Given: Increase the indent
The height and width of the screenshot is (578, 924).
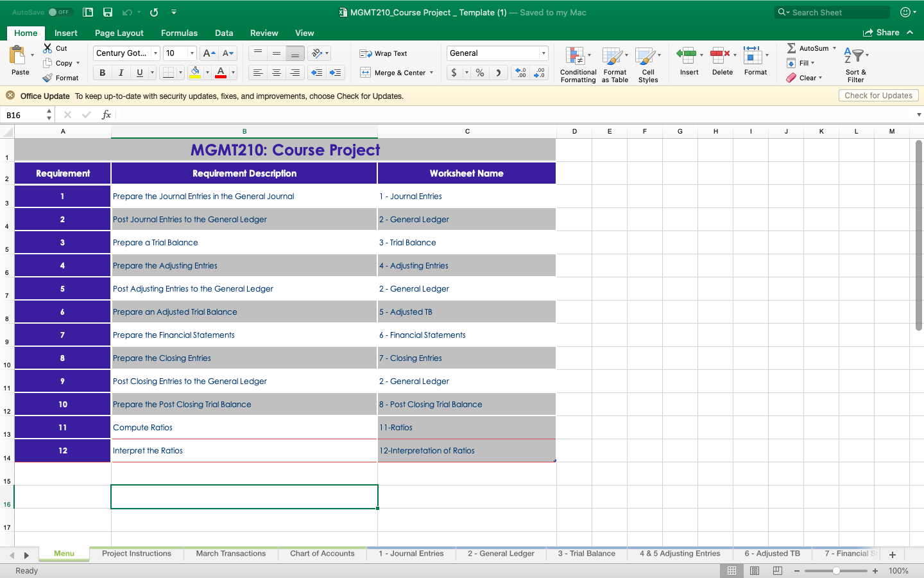Looking at the screenshot, I should pos(336,73).
